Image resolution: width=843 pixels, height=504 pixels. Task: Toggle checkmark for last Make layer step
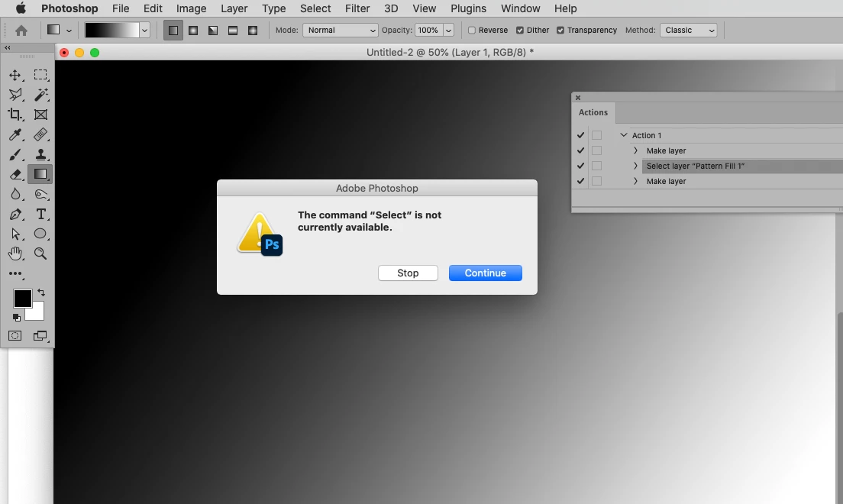(580, 181)
